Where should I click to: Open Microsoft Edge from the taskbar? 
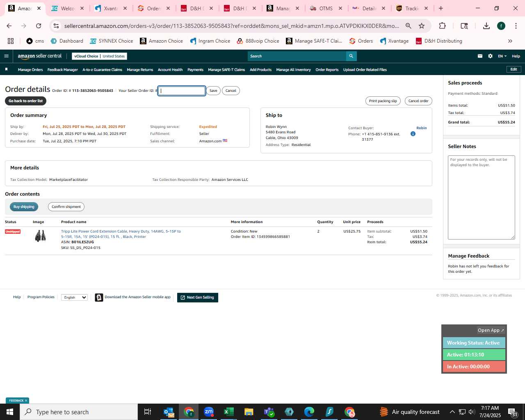(x=309, y=412)
